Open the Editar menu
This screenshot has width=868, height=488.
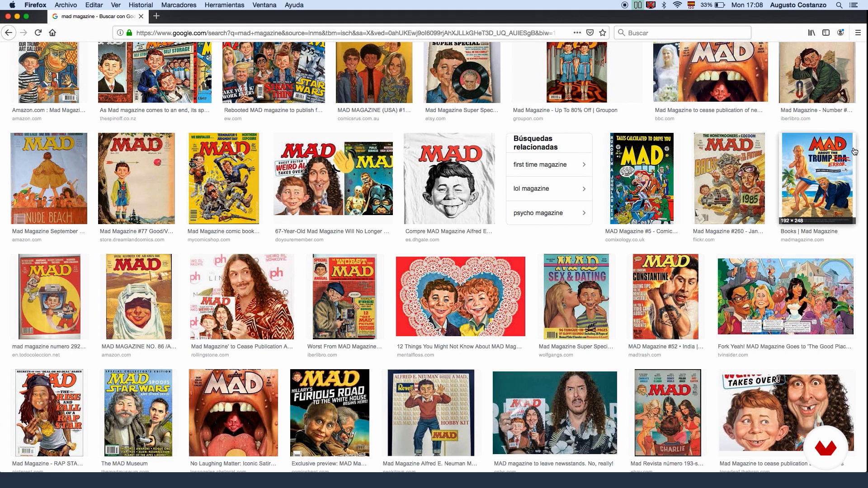[94, 5]
